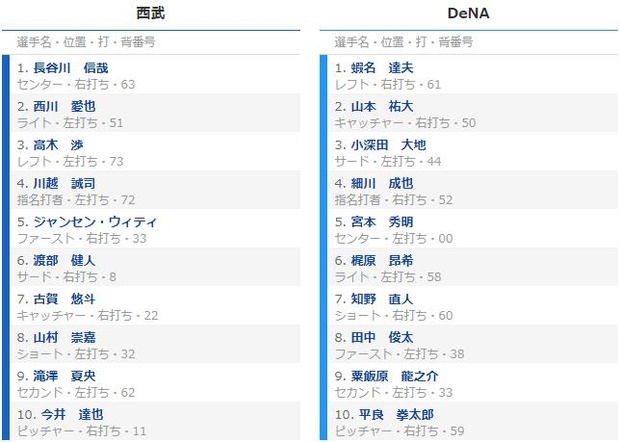Select first baseman 田中 俊太
Image resolution: width=620 pixels, height=442 pixels.
point(382,338)
